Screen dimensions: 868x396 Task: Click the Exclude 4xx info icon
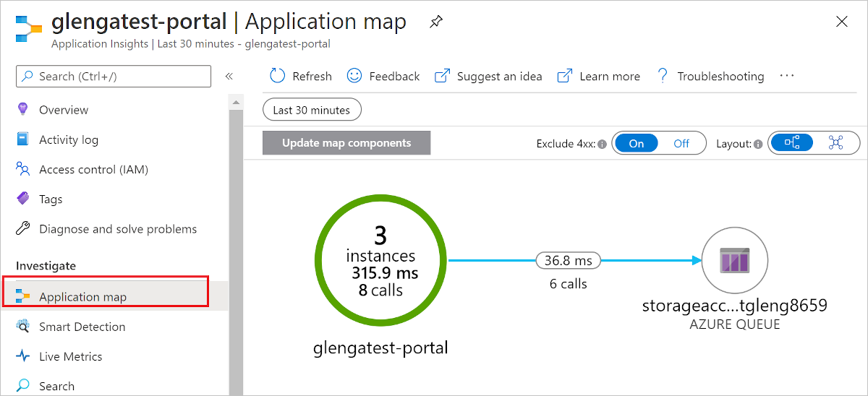tap(603, 144)
